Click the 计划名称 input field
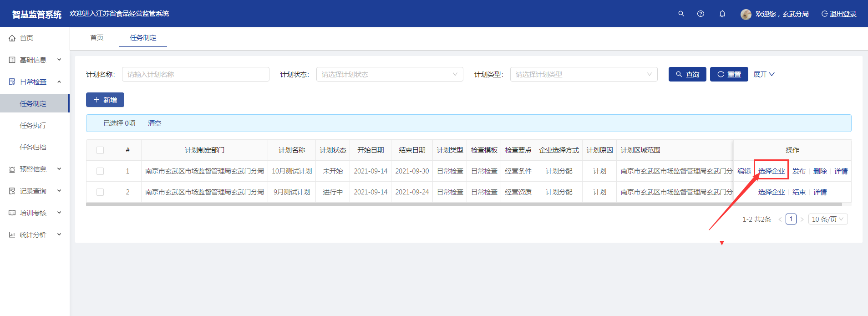The height and width of the screenshot is (316, 868). click(x=195, y=74)
